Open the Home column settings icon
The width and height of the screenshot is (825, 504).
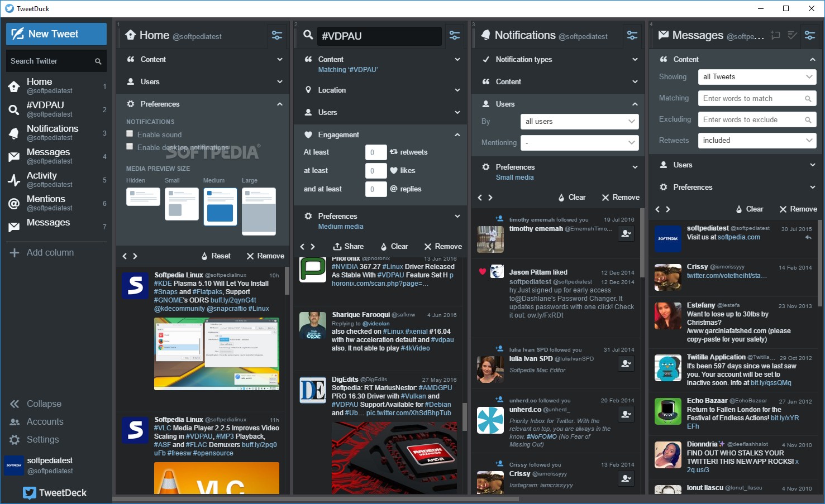pos(277,35)
